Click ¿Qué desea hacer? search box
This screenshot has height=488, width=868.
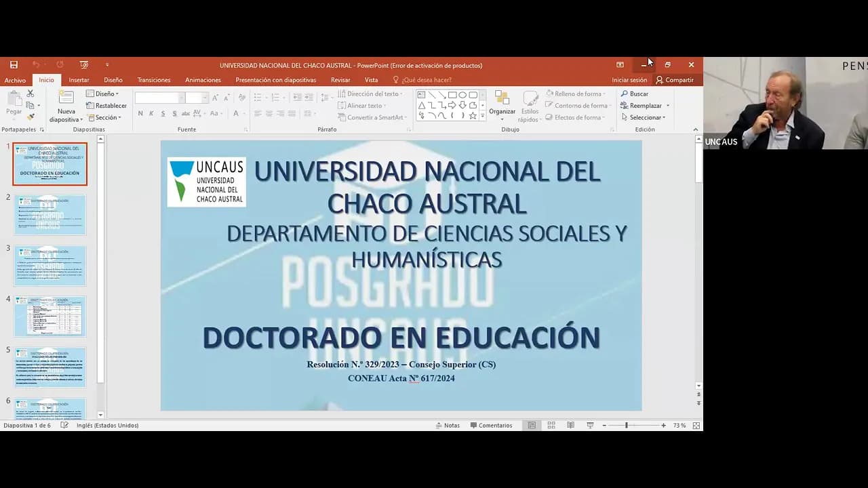click(x=422, y=80)
